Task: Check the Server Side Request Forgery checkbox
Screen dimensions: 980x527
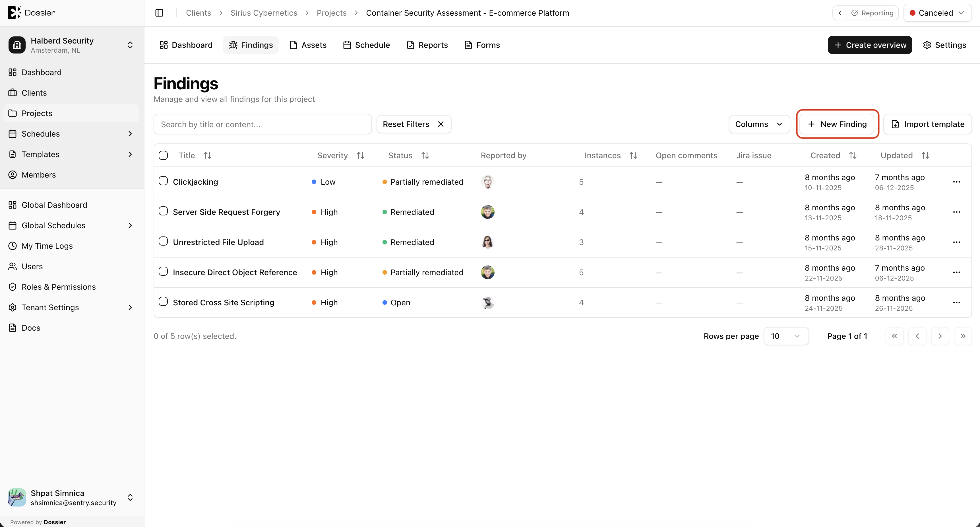Action: (163, 211)
